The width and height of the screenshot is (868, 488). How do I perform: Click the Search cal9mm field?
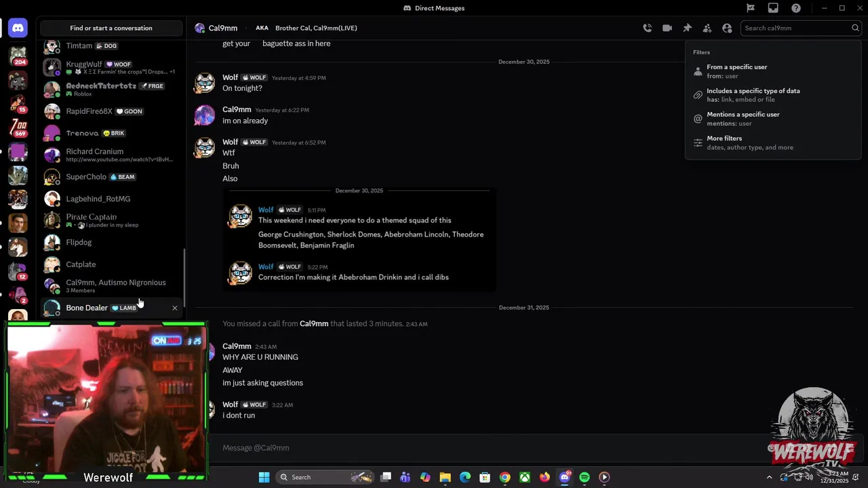801,28
